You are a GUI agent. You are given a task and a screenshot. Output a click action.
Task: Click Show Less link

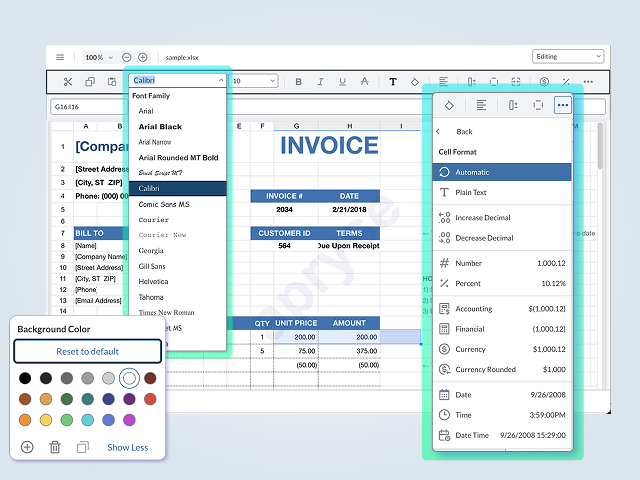(128, 447)
